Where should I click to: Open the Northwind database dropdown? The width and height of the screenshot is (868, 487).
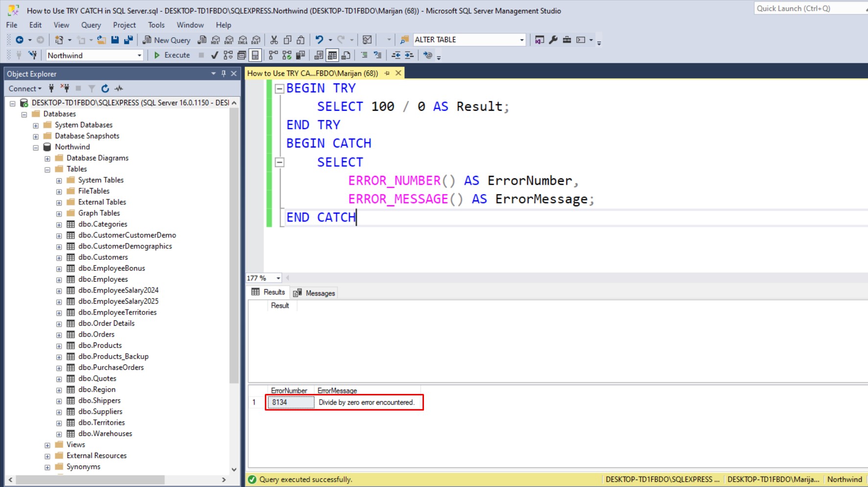click(x=140, y=56)
